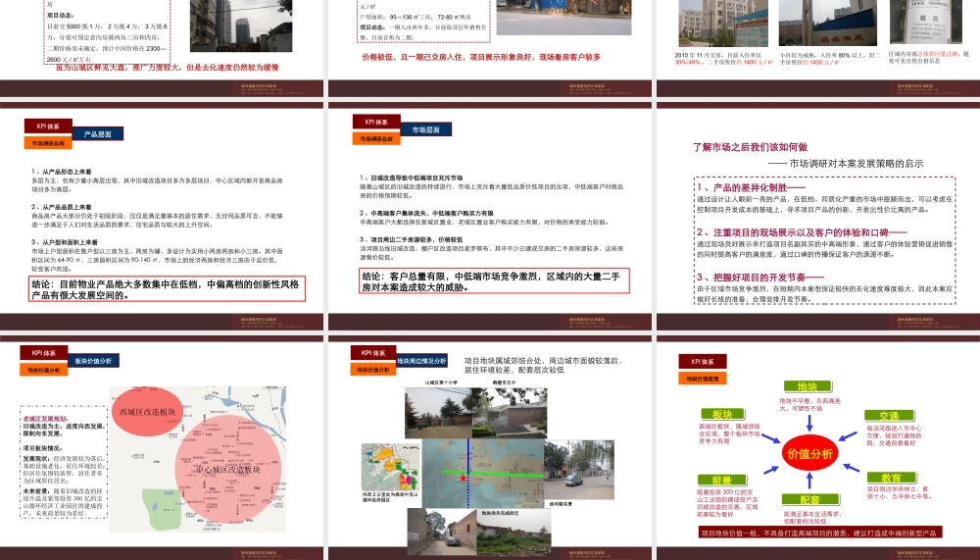Click the green 板块 label
The image size is (980, 560).
click(722, 414)
